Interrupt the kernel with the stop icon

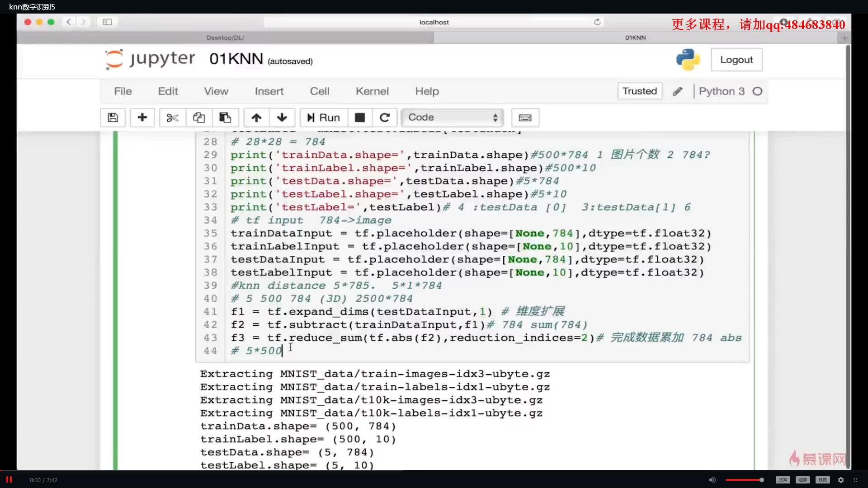[x=360, y=117]
